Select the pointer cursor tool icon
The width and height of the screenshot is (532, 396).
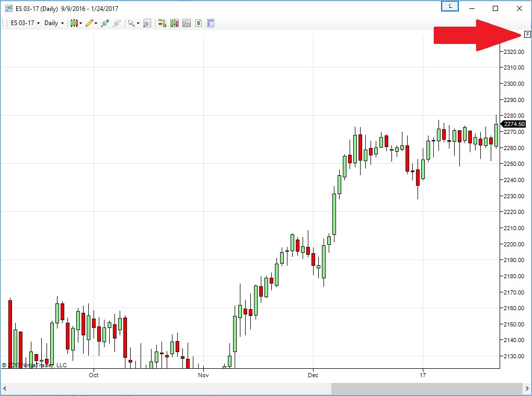click(x=131, y=23)
